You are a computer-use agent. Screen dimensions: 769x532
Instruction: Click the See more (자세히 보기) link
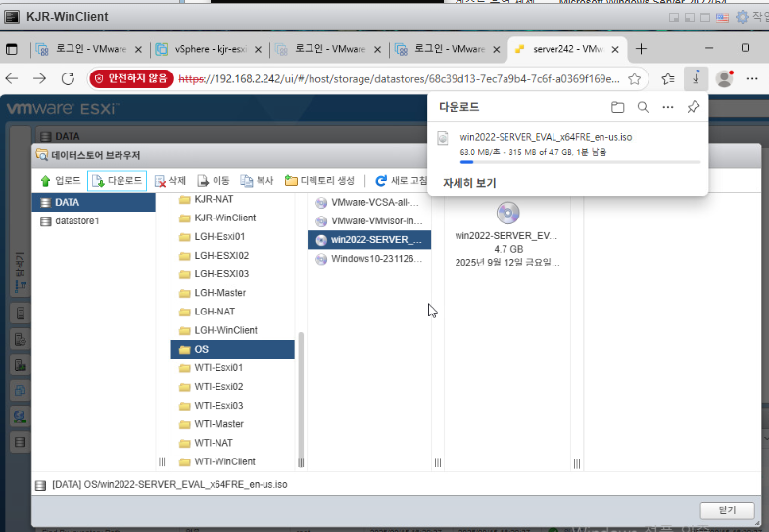(x=469, y=183)
